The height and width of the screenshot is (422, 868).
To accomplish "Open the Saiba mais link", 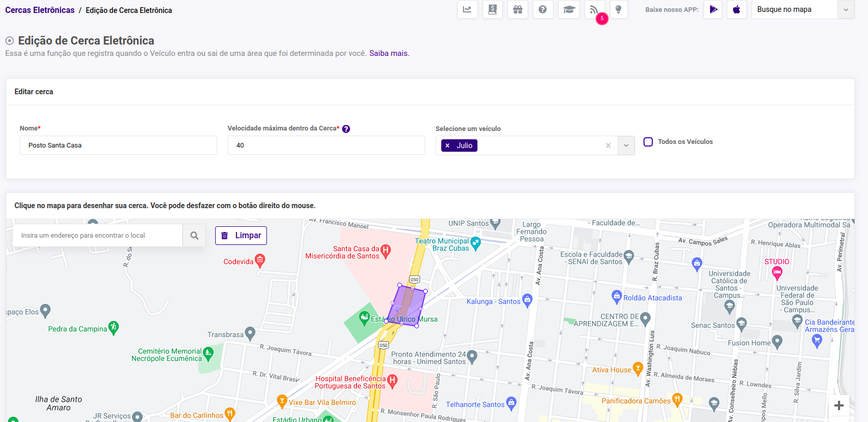I will tap(389, 53).
